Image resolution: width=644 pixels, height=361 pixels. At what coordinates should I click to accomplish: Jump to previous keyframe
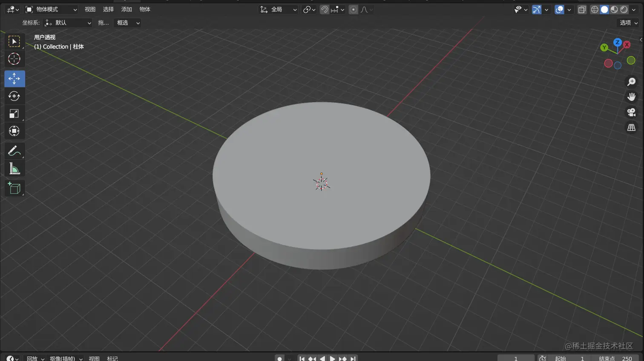(x=312, y=358)
